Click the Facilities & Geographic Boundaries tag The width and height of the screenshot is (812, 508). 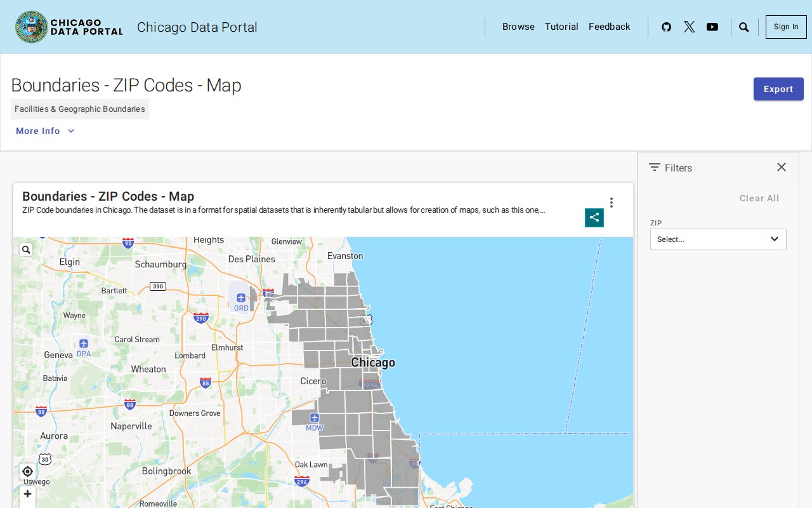coord(80,109)
